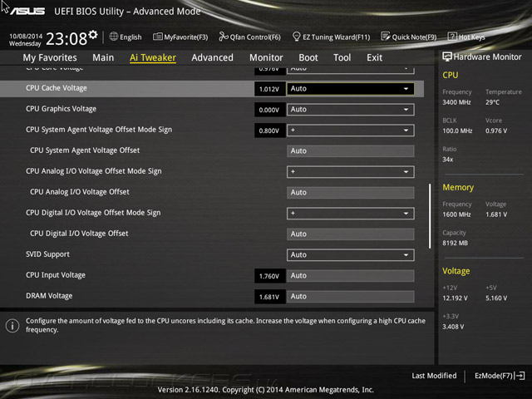Screen dimensions: 532x399
Task: Click the Last Modified button
Action: coord(434,376)
